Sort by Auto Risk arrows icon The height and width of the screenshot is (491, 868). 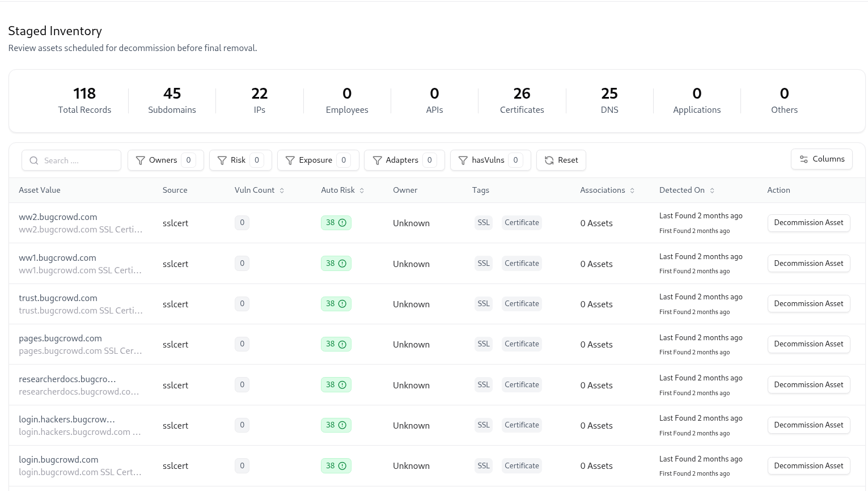pyautogui.click(x=362, y=191)
